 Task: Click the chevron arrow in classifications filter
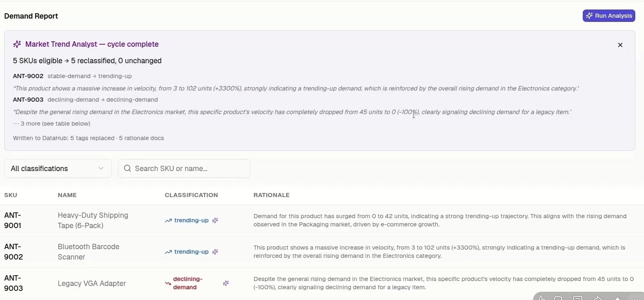pos(101,168)
